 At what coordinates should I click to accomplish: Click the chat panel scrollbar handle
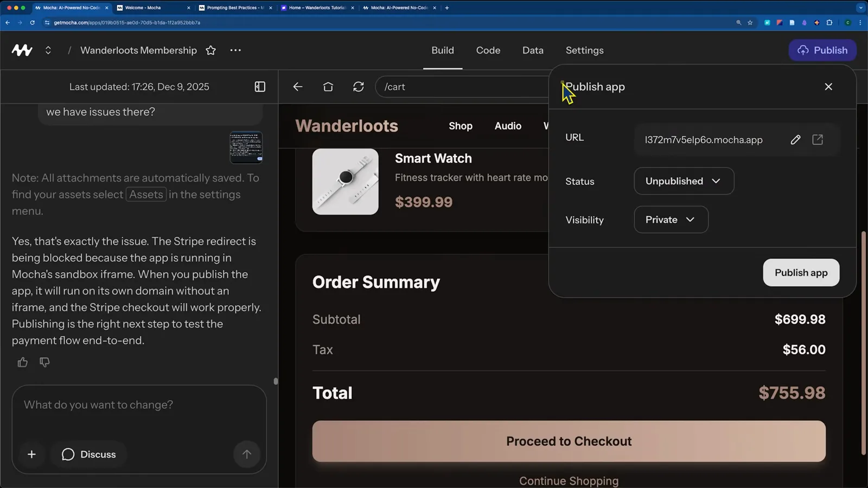(276, 381)
